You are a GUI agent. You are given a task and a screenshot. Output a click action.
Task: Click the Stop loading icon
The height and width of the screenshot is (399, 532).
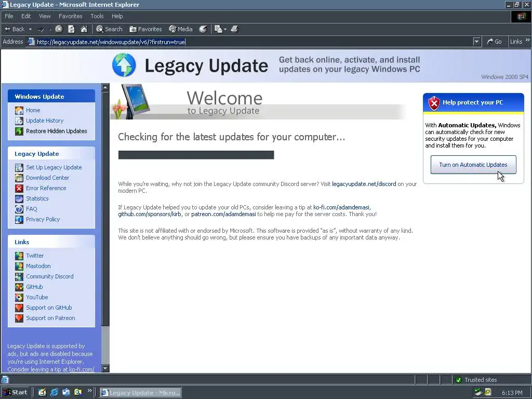point(59,29)
